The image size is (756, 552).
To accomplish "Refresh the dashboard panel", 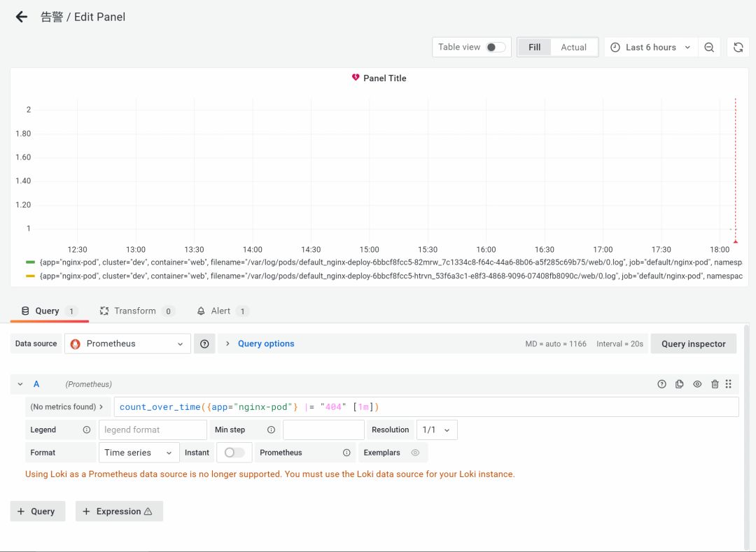I will (738, 47).
